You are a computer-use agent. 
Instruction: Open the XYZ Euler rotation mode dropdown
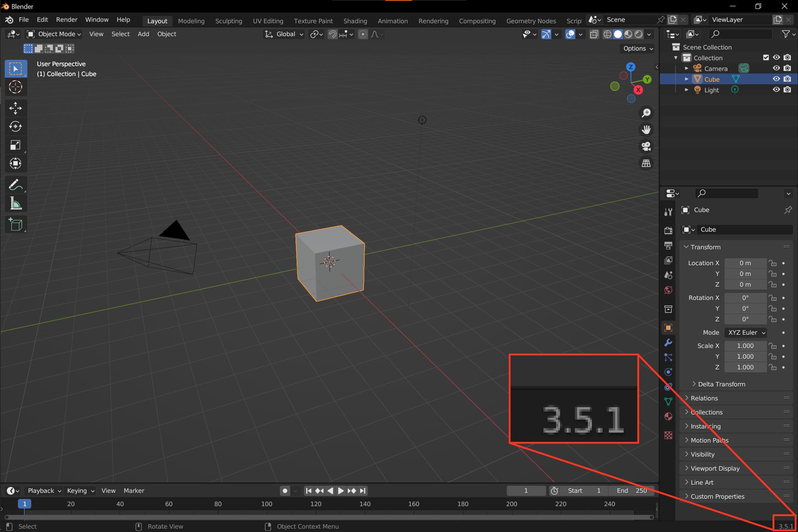(746, 332)
